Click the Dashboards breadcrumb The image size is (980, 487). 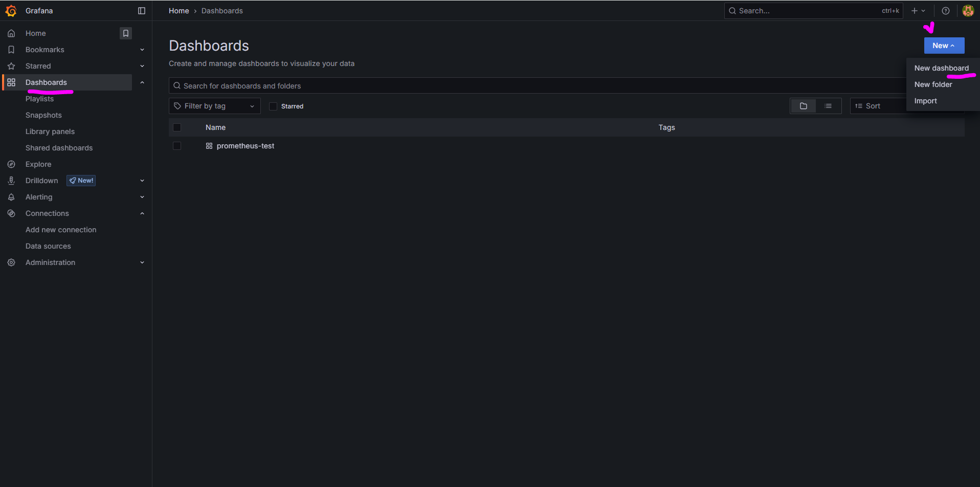222,11
